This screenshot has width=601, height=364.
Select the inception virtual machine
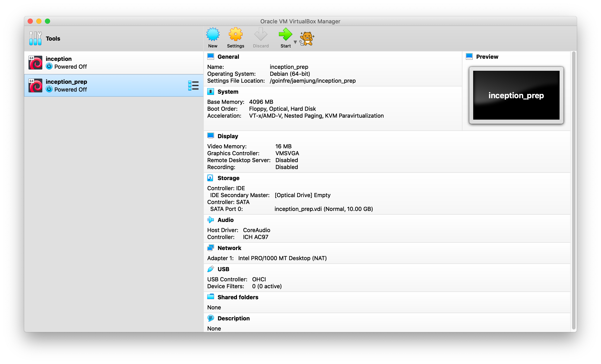[x=114, y=63]
